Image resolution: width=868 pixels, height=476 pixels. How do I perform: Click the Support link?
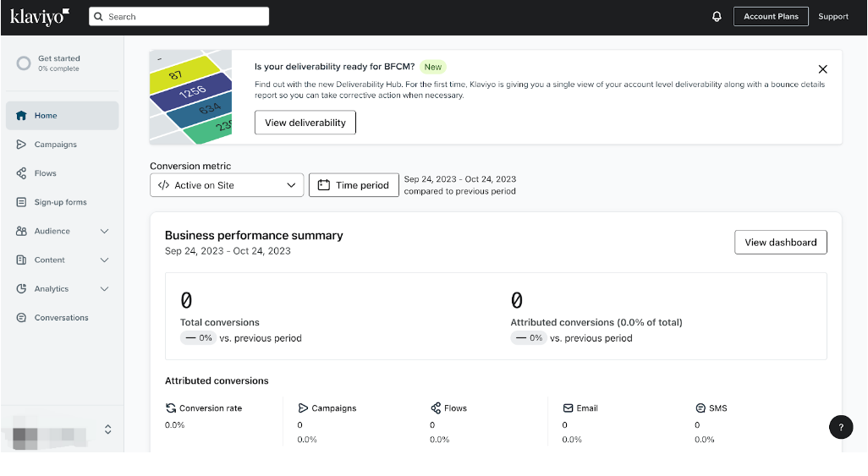833,17
